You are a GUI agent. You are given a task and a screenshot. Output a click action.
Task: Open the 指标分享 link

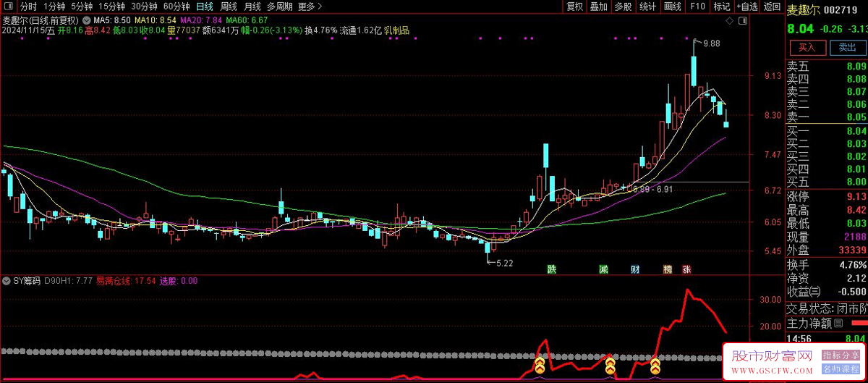tap(841, 356)
